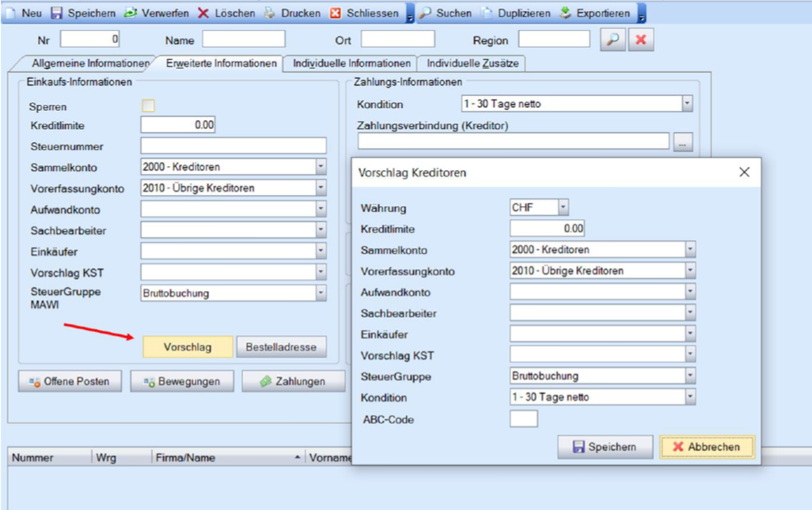Click the Bestelladresse button

tap(281, 346)
